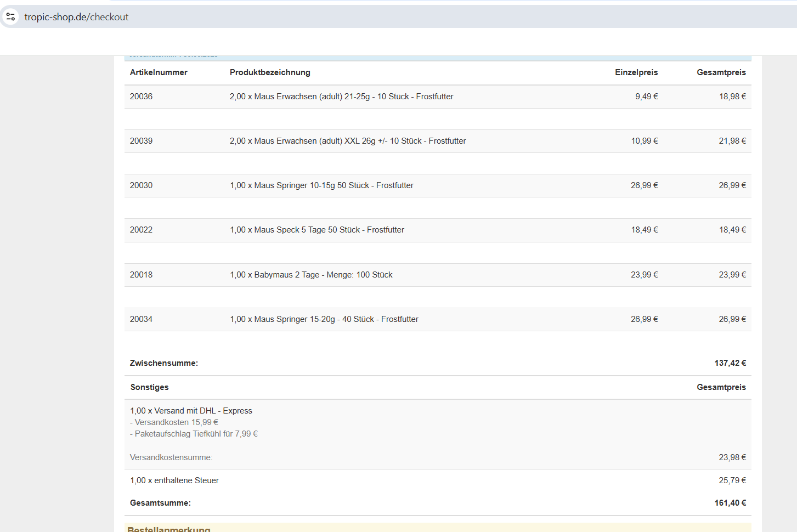Viewport: 797px width, 532px height.
Task: Click article number 20018
Action: [141, 275]
